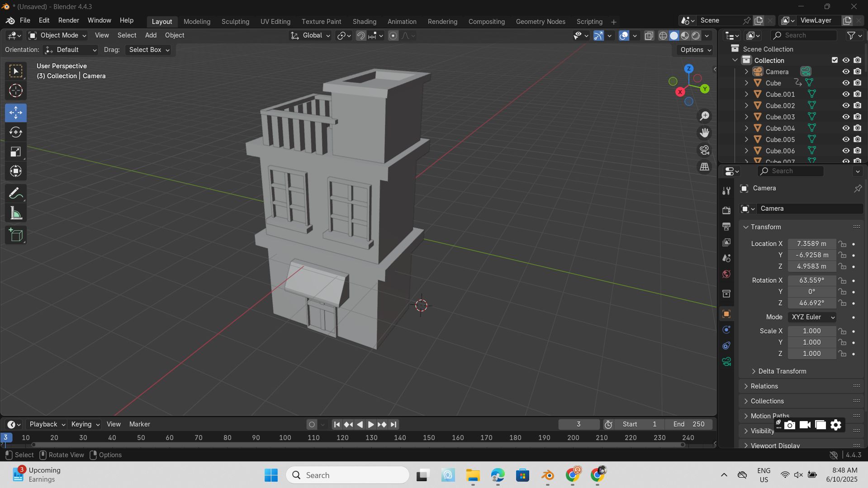Click the Options button in viewport
Screen dimensions: 868x488
[x=695, y=50]
